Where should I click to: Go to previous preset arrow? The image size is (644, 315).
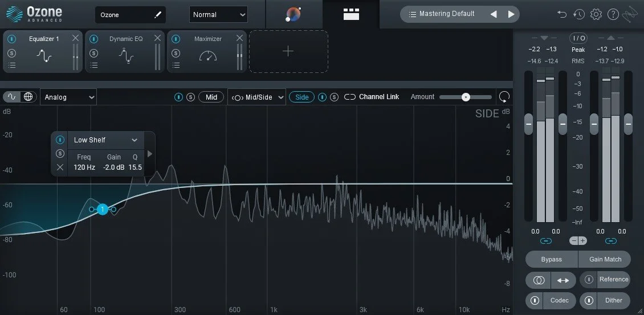tap(494, 14)
